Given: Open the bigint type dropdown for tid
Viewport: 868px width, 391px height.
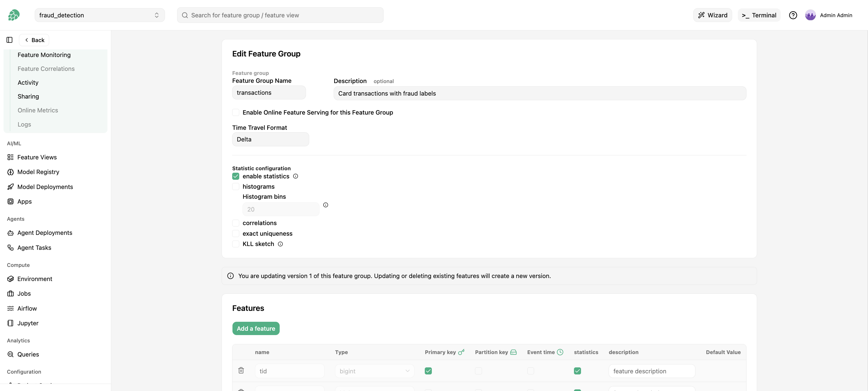Looking at the screenshot, I should coord(375,371).
